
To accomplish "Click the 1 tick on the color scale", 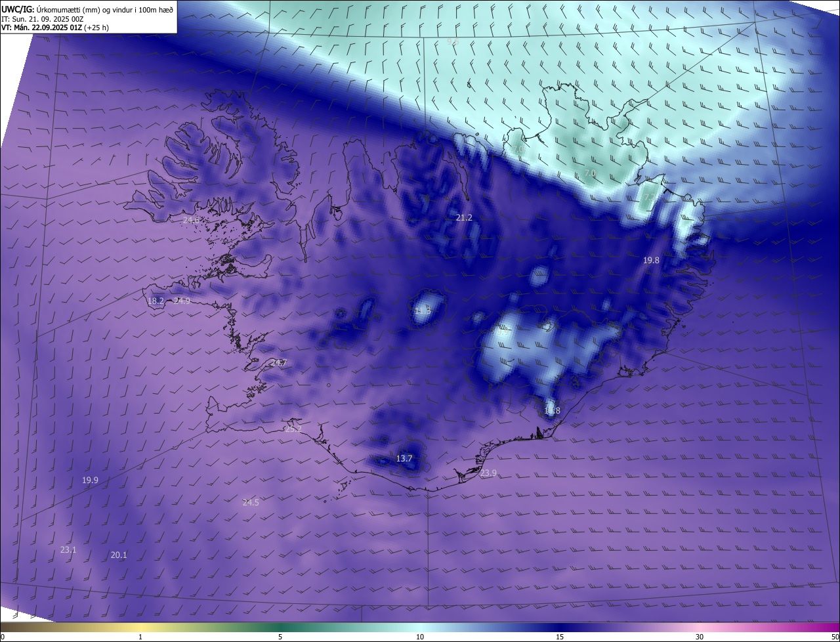I will [140, 637].
